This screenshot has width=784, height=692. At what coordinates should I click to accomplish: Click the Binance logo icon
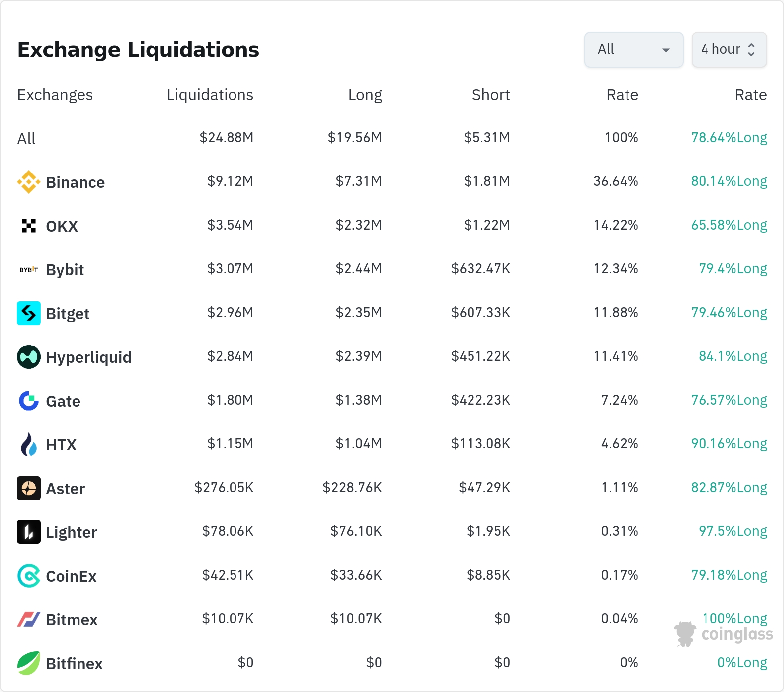(x=29, y=182)
